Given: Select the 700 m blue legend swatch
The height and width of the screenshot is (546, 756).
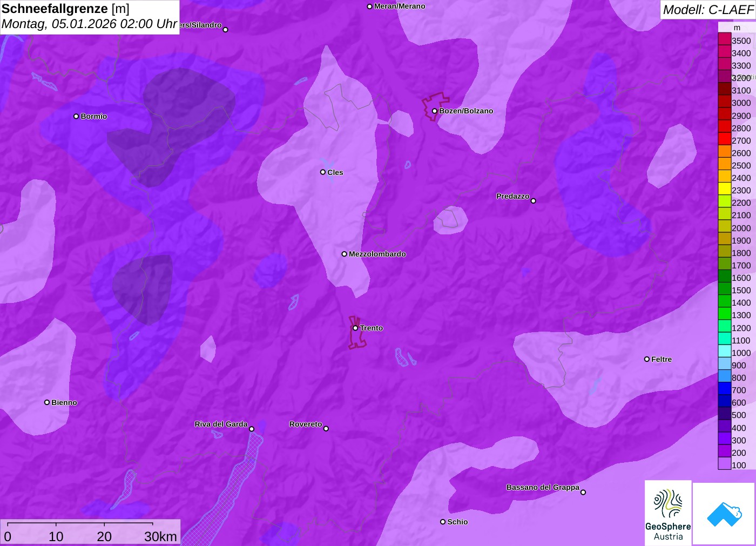Looking at the screenshot, I should click(x=725, y=388).
